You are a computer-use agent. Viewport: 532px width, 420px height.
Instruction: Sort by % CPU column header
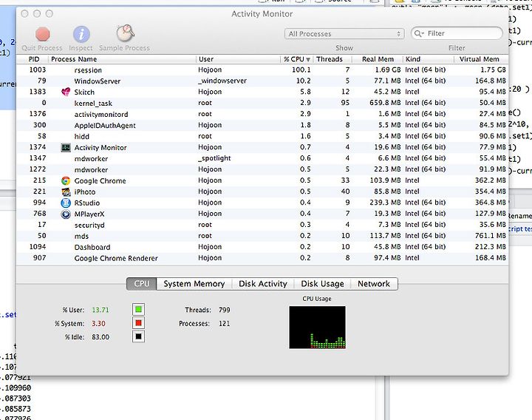click(x=297, y=59)
